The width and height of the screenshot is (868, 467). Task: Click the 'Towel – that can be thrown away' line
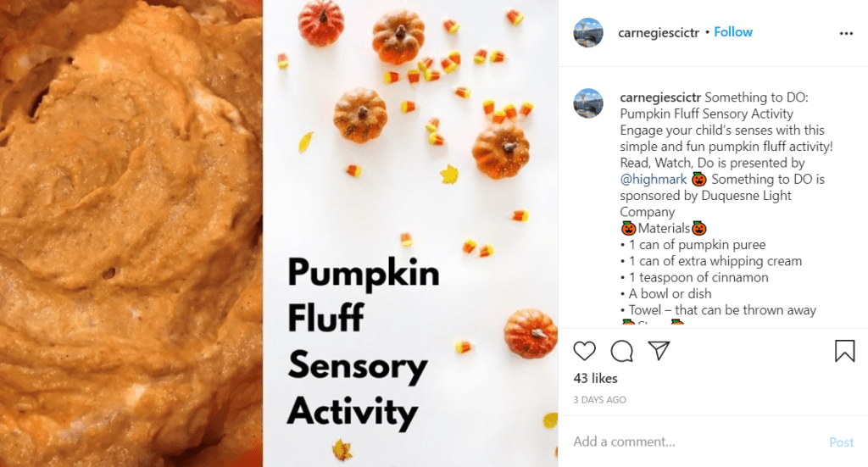tap(722, 310)
